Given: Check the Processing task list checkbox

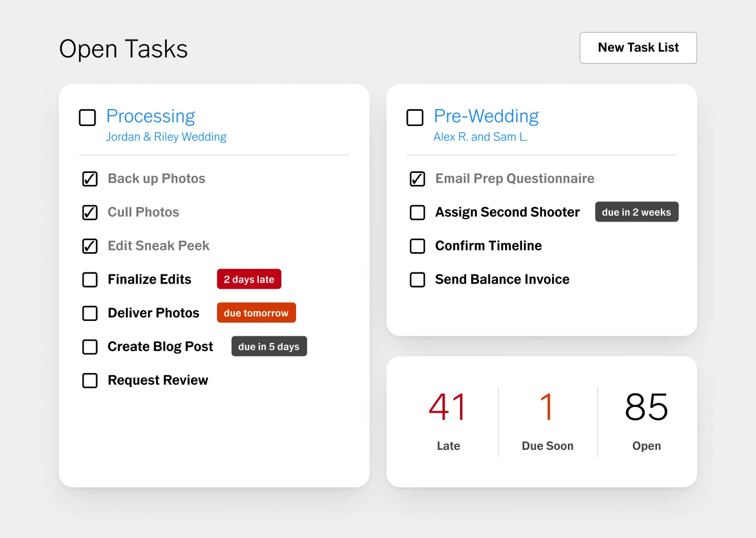Looking at the screenshot, I should click(88, 118).
